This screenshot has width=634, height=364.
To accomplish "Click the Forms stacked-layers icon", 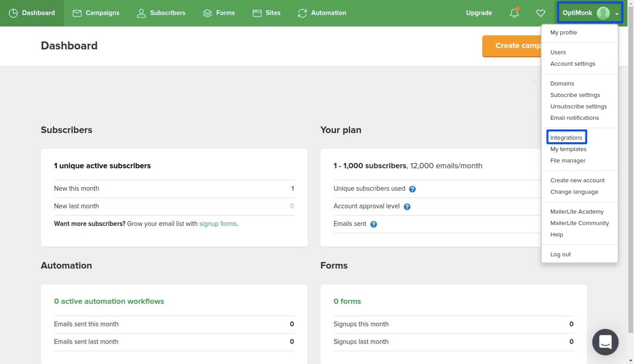I will tap(207, 13).
